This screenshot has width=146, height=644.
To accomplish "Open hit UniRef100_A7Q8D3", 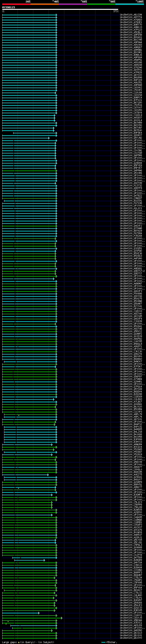I will (x=131, y=20).
